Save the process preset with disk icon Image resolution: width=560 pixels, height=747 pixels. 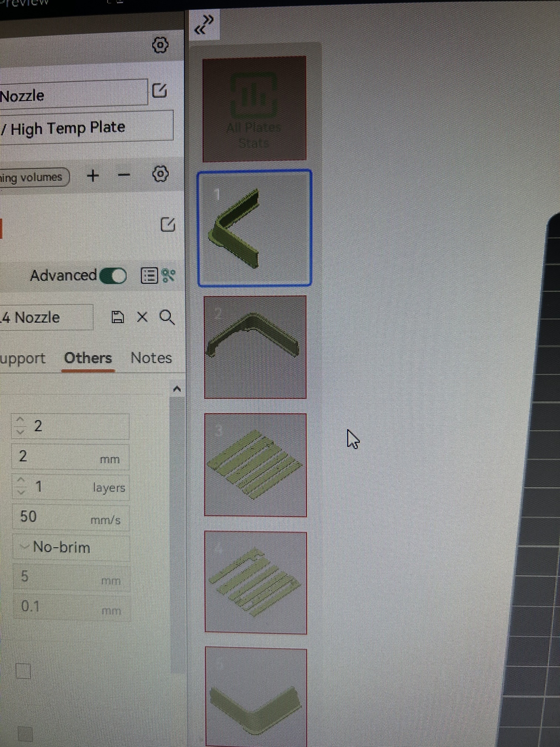118,317
